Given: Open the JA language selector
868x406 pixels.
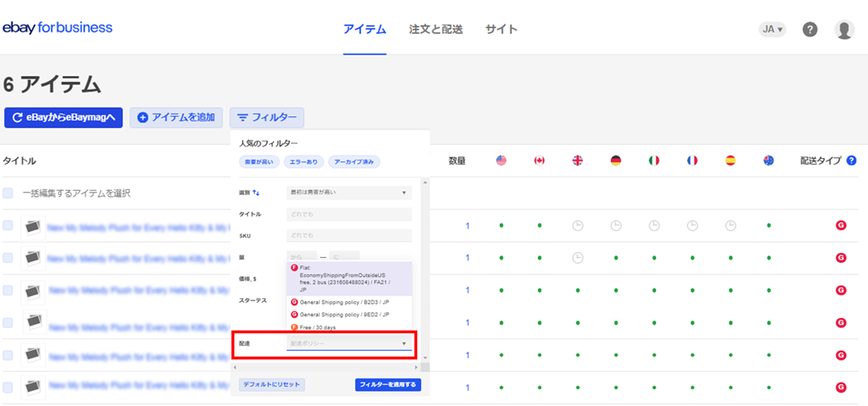Looking at the screenshot, I should (x=772, y=30).
